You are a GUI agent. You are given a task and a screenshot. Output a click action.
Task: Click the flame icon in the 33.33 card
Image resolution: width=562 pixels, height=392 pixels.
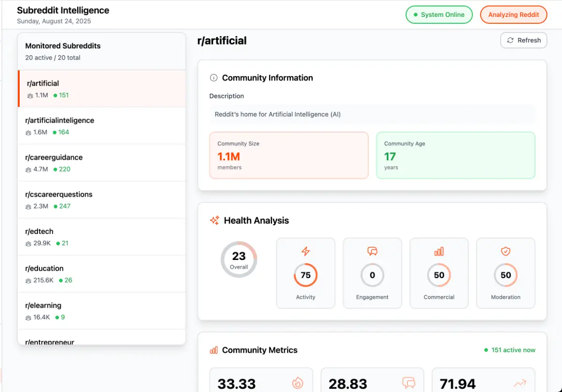tap(297, 383)
